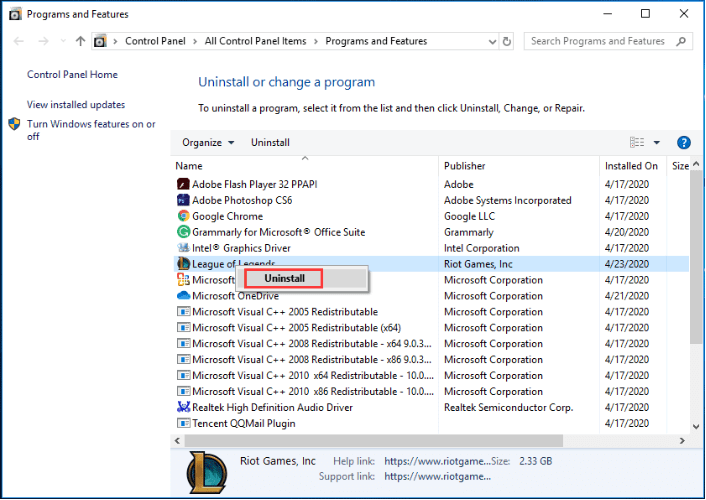Image resolution: width=706 pixels, height=500 pixels.
Task: Click the Help link URL in details pane
Action: point(435,461)
